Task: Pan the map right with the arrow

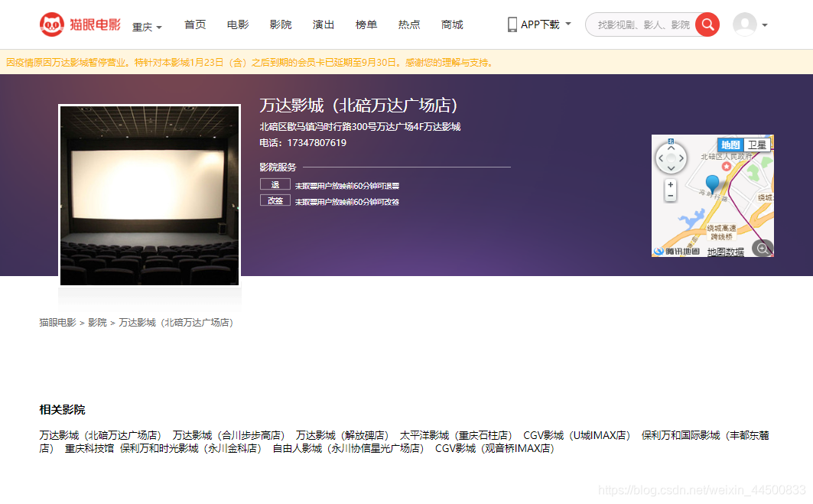Action: [681, 158]
